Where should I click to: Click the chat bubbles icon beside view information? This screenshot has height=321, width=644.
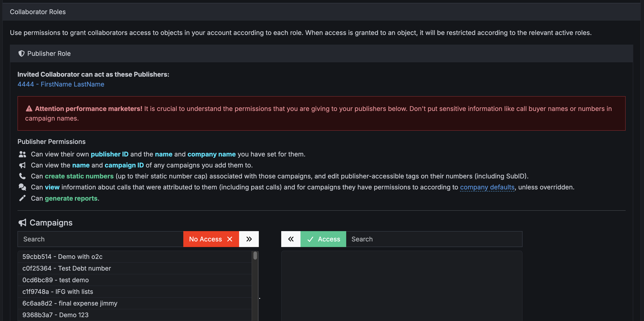22,187
